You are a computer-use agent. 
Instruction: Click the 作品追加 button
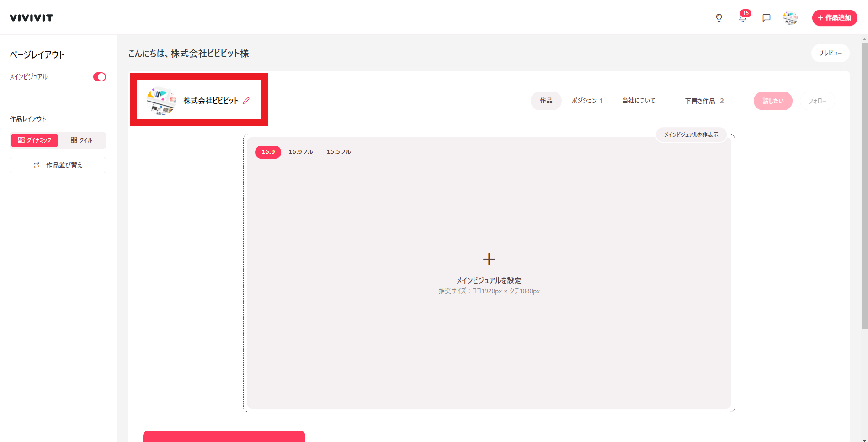(x=835, y=18)
